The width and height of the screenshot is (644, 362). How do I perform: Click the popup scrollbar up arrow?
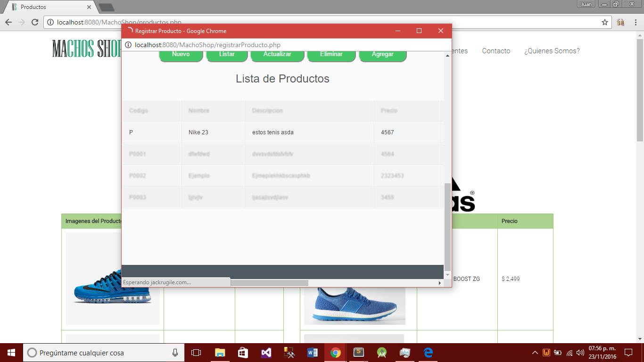coord(447,56)
